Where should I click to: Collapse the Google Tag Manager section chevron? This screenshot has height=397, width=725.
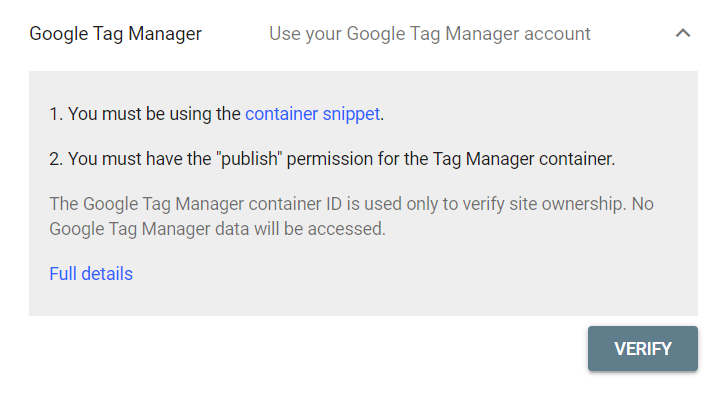(x=682, y=33)
